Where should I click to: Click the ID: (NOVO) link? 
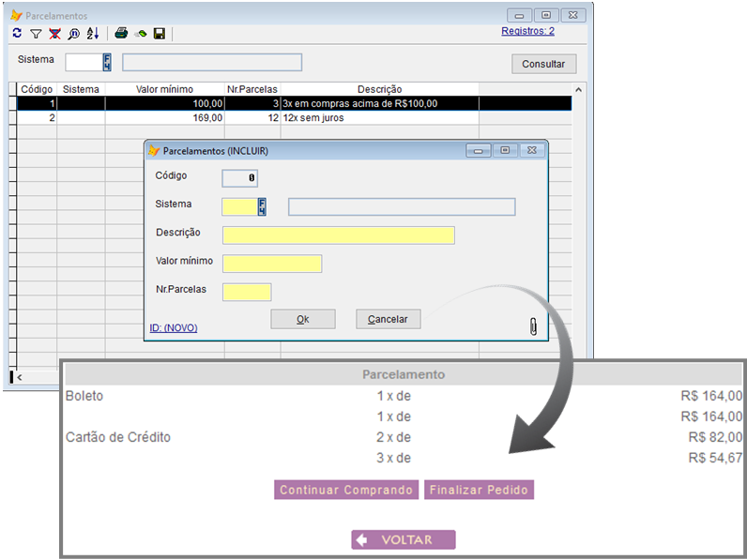[x=174, y=327]
